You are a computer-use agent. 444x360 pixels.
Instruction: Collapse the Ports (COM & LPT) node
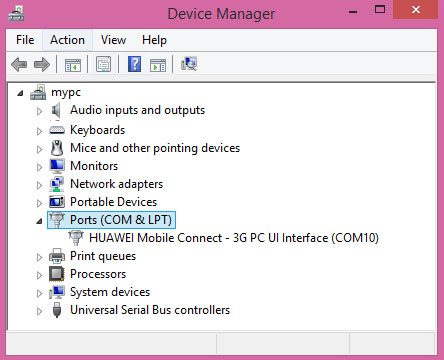click(x=39, y=221)
